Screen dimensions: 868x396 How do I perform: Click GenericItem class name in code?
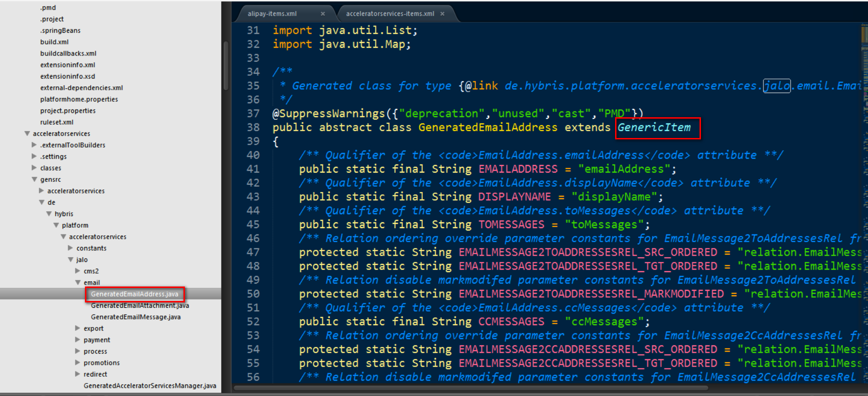[x=654, y=127]
